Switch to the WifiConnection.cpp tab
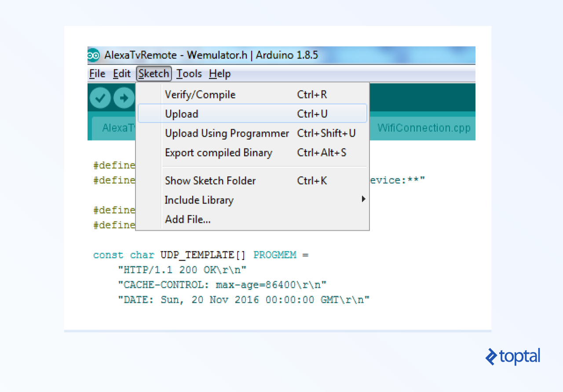Image resolution: width=563 pixels, height=392 pixels. (424, 128)
